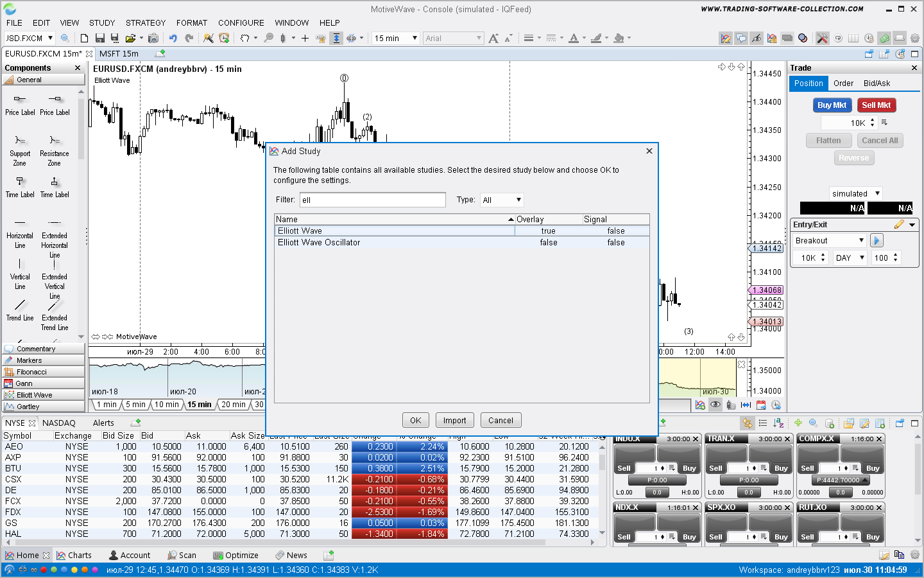Click the camera screenshot icon

pyautogui.click(x=153, y=39)
